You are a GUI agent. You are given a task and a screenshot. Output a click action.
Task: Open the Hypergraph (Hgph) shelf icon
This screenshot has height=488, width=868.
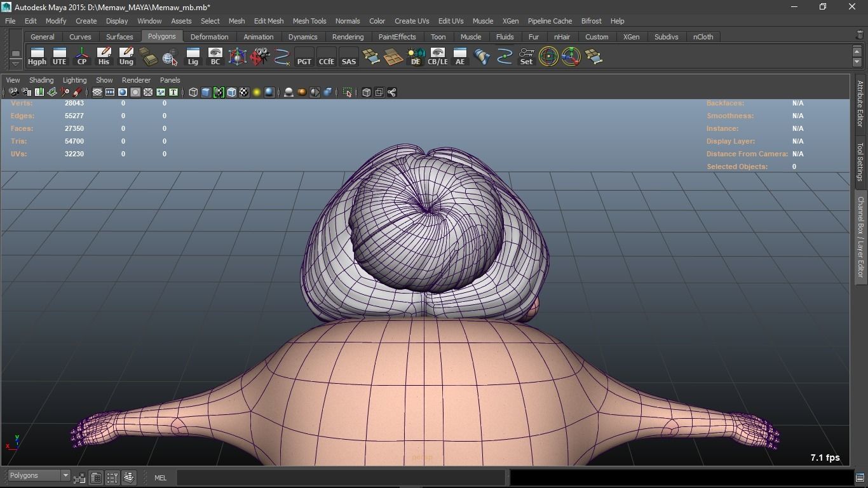pyautogui.click(x=37, y=57)
